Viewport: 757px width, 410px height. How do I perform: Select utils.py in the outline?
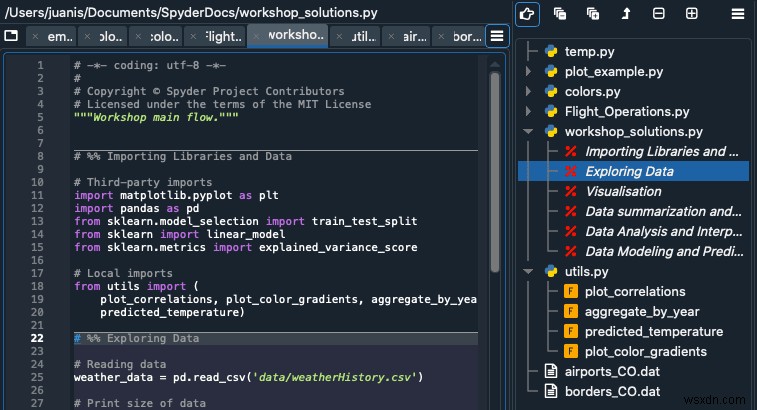(x=586, y=271)
